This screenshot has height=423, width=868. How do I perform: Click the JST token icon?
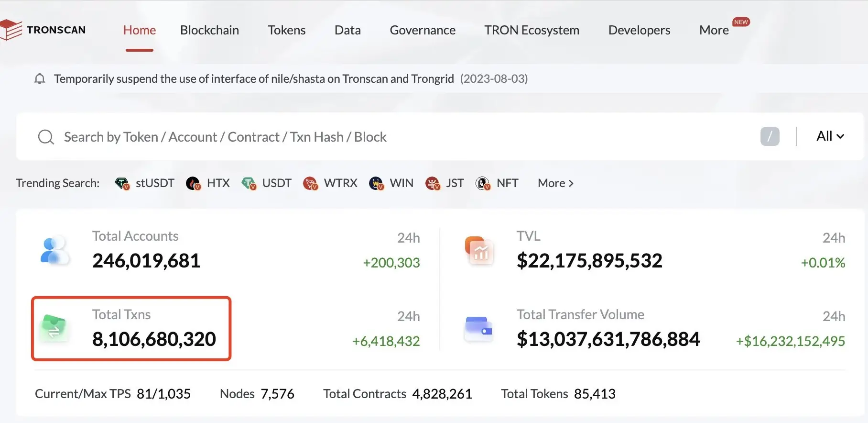tap(433, 183)
